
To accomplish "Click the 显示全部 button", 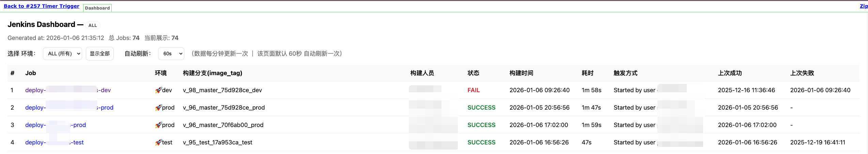I will [99, 54].
